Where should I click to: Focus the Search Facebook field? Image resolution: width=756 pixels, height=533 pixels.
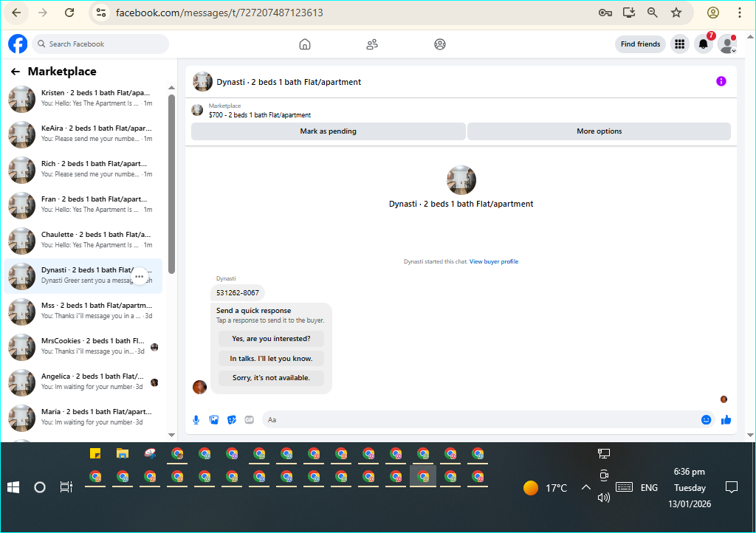(100, 44)
